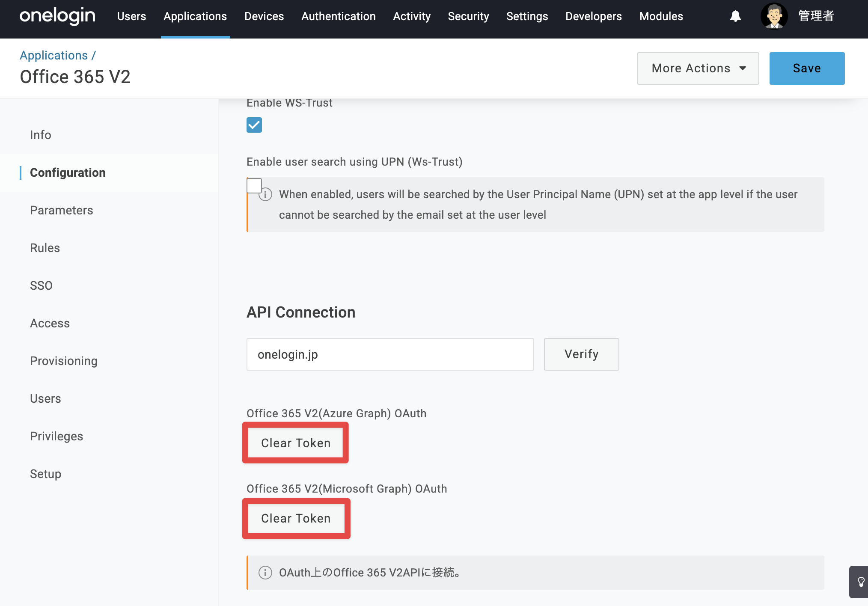Open the notifications bell

(735, 16)
